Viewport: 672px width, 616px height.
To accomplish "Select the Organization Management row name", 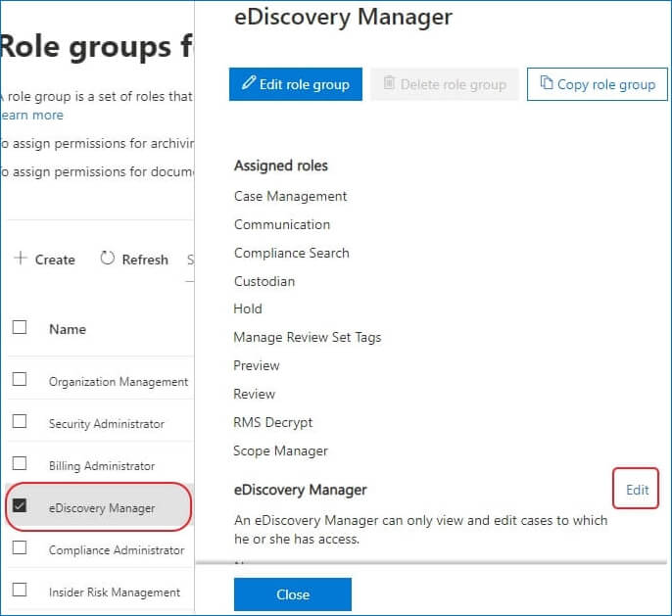I will click(x=119, y=382).
